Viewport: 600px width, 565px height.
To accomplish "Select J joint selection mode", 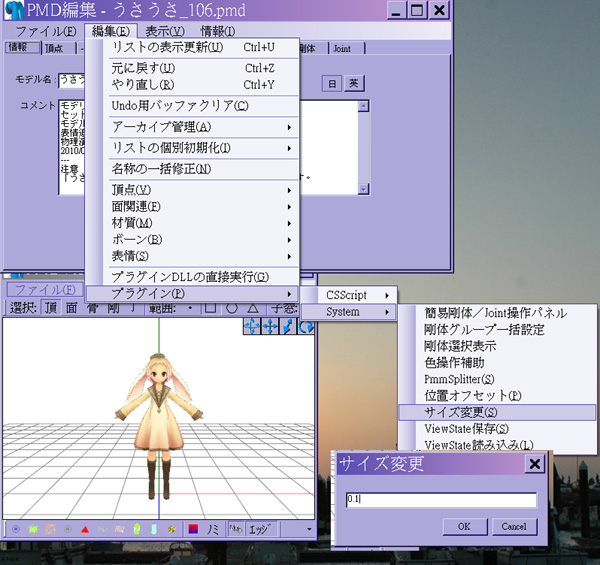I will [x=133, y=308].
